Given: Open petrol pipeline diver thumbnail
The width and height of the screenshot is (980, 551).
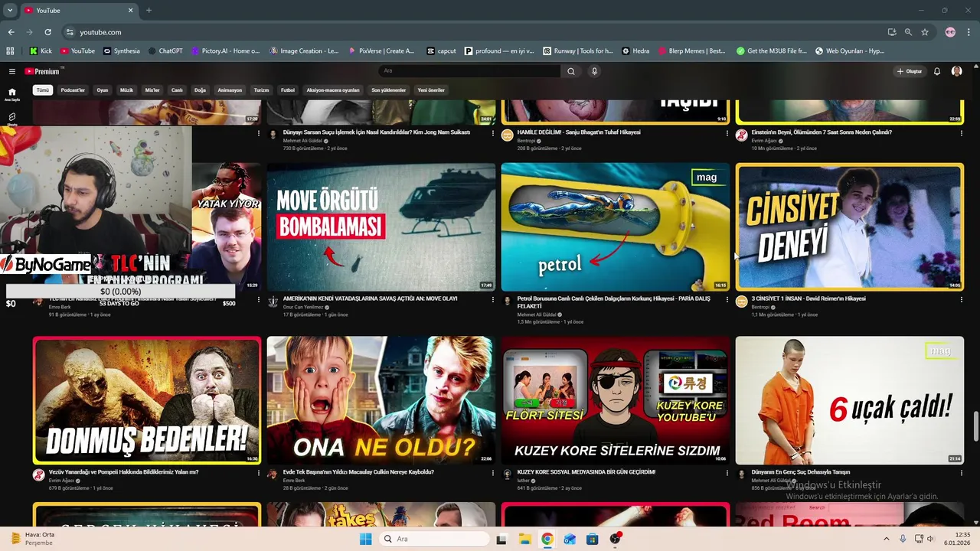Looking at the screenshot, I should point(616,227).
